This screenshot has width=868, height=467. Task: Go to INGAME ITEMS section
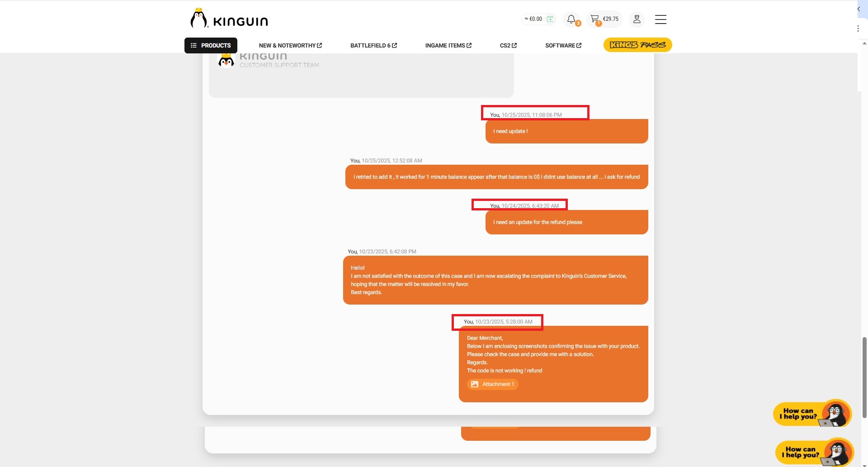tap(448, 45)
